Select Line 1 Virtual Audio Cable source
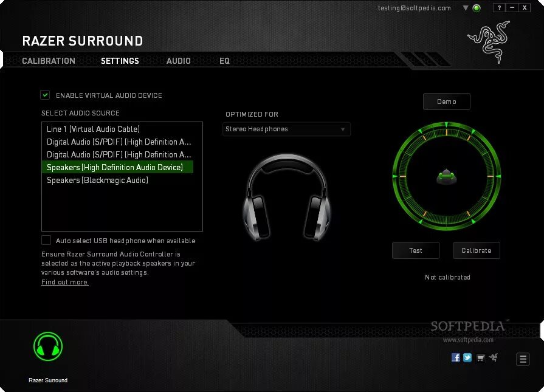The height and width of the screenshot is (392, 544). (92, 129)
